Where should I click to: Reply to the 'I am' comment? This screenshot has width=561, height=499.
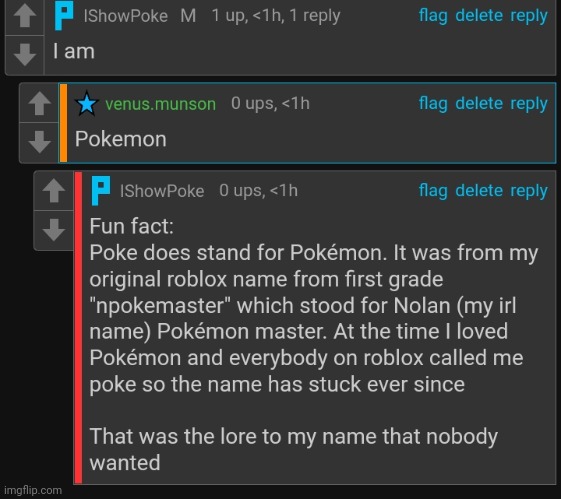click(529, 16)
